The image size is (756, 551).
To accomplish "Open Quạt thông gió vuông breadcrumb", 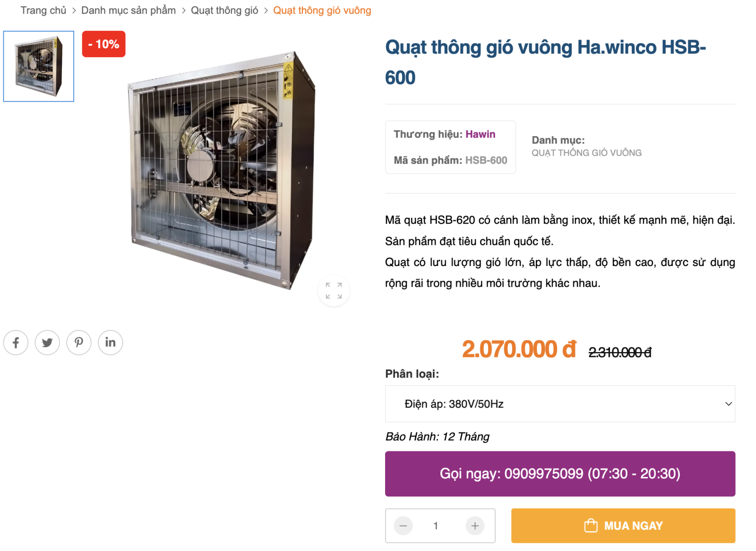I will coord(322,10).
